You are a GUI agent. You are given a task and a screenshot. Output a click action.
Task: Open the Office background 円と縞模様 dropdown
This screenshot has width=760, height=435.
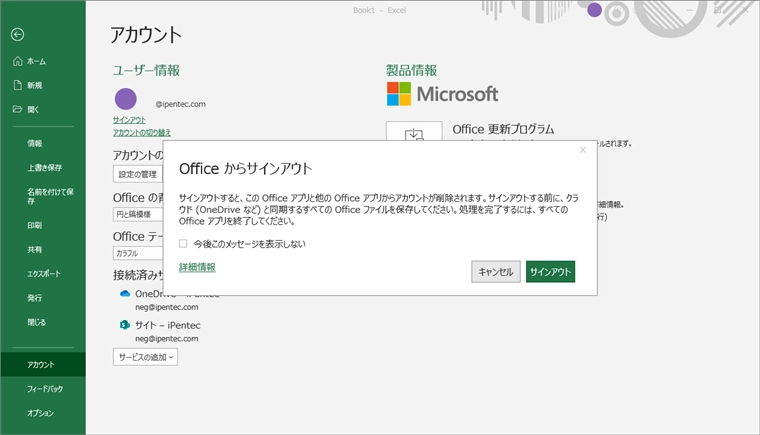138,214
